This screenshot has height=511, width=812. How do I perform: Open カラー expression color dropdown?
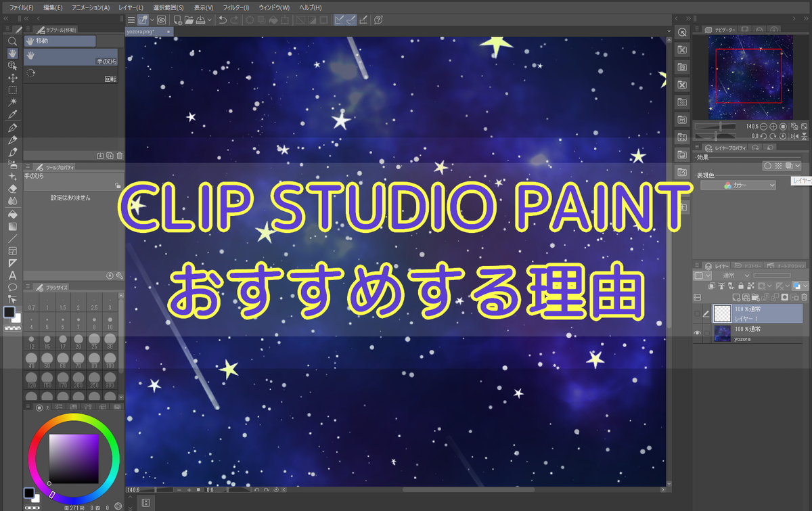point(738,185)
